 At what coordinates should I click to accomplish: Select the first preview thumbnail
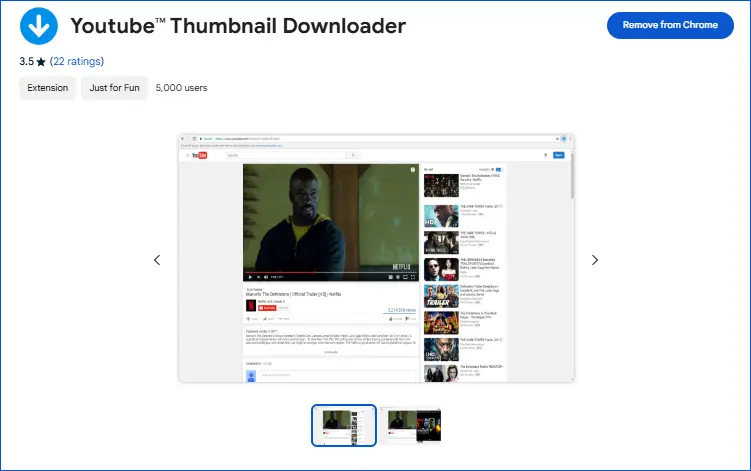344,425
